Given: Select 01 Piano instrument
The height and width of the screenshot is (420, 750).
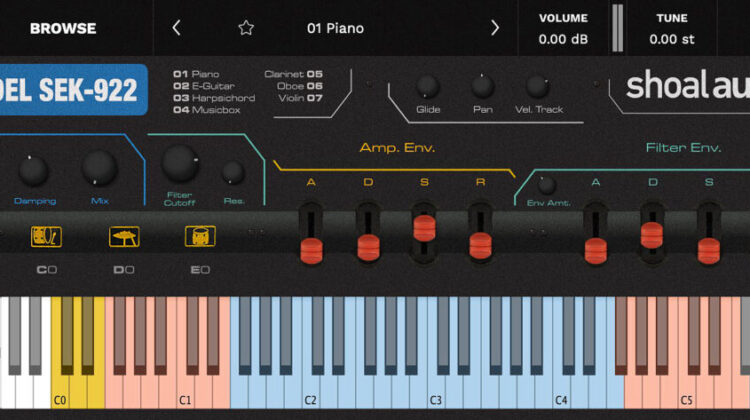Looking at the screenshot, I should click(x=196, y=74).
